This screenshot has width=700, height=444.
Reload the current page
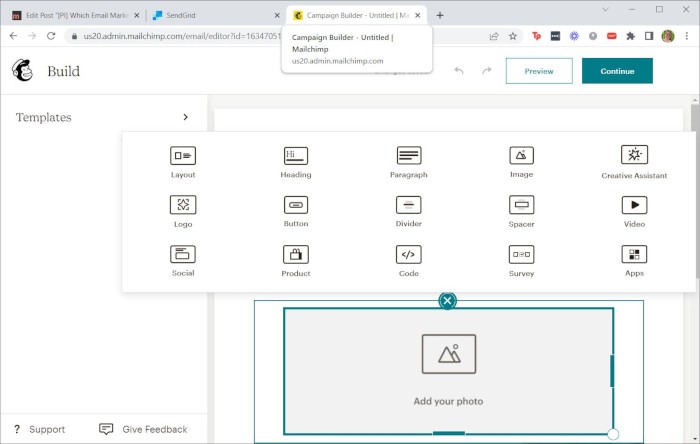(x=51, y=36)
